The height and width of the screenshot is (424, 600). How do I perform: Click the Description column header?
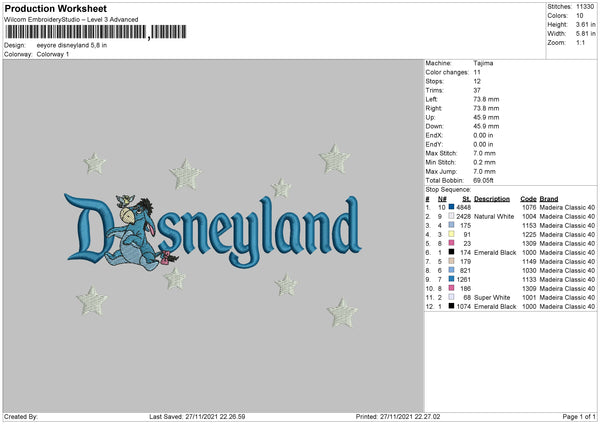coord(492,199)
